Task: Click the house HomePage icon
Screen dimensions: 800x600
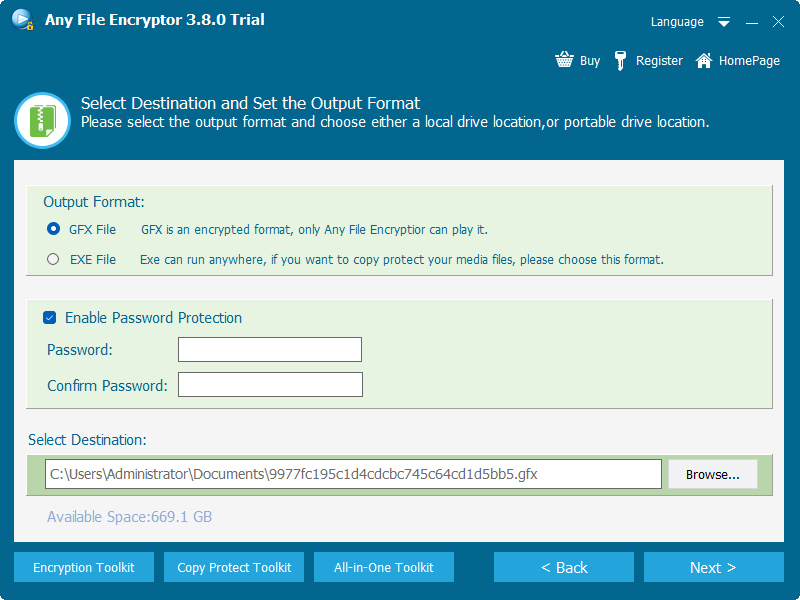Action: click(704, 60)
